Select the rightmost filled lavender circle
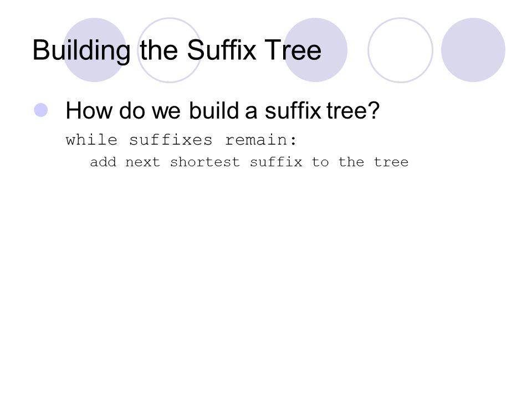This screenshot has width=532, height=399. 473,50
